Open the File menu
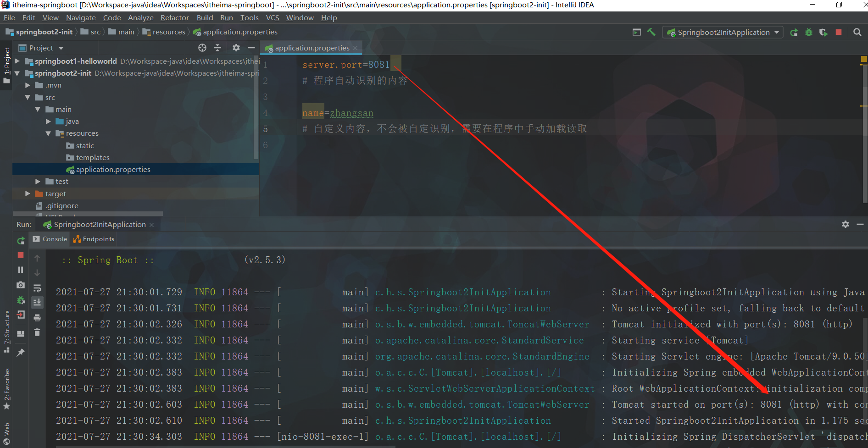The image size is (868, 448). 9,17
